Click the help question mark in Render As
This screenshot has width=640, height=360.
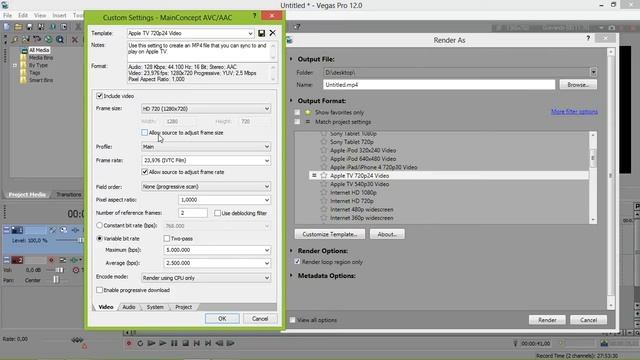[588, 38]
